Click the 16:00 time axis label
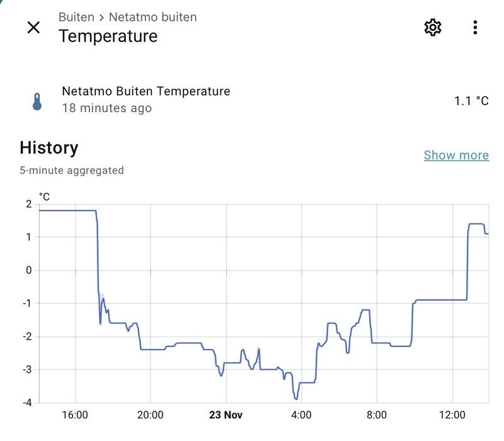504x441 pixels. pos(75,415)
